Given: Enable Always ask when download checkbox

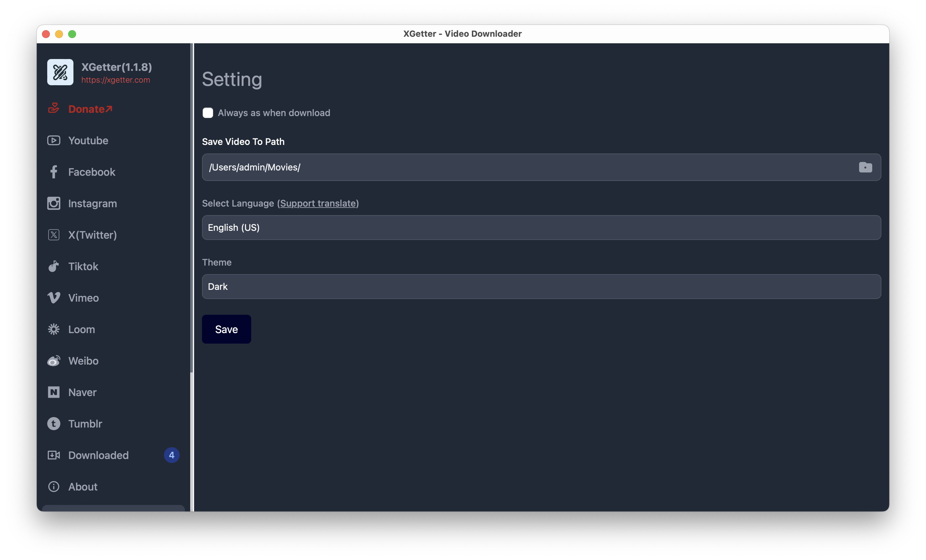Looking at the screenshot, I should click(208, 113).
